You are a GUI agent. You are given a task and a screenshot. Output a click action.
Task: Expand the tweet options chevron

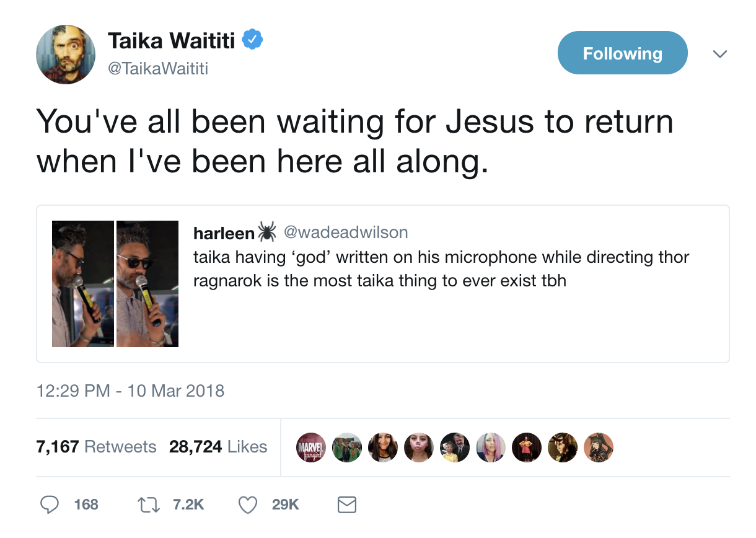point(719,55)
